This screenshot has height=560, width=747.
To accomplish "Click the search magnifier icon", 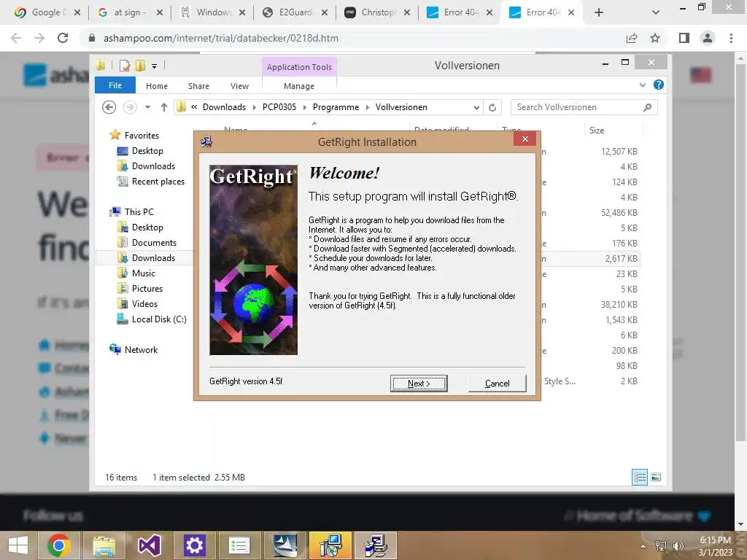I will (648, 107).
